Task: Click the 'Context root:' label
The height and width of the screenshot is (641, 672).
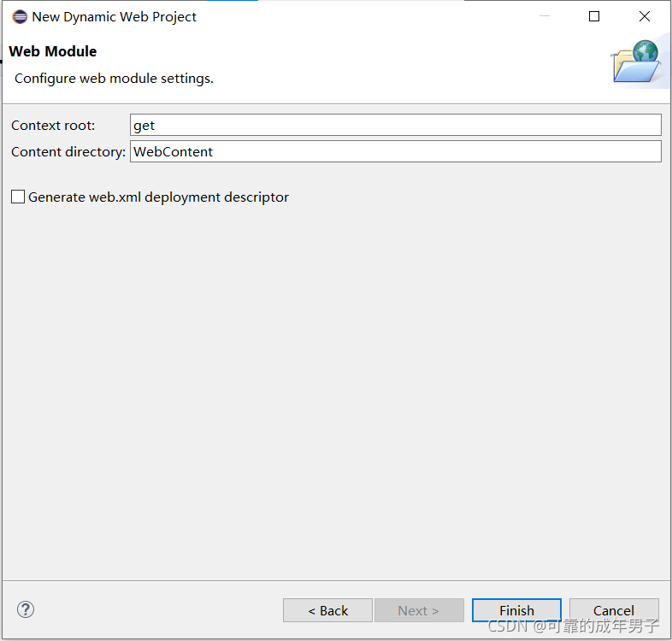Action: pos(53,125)
